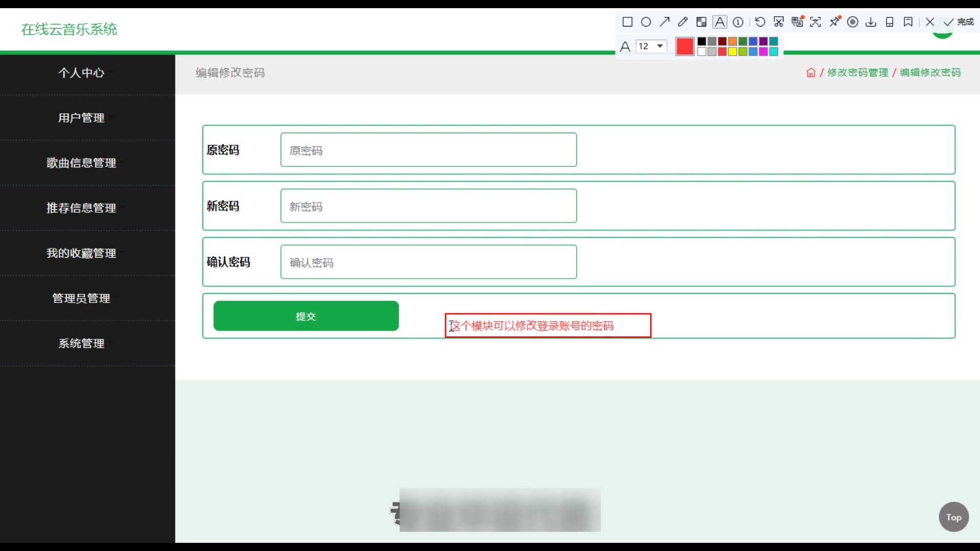Focus the 新密码 input field

point(428,206)
